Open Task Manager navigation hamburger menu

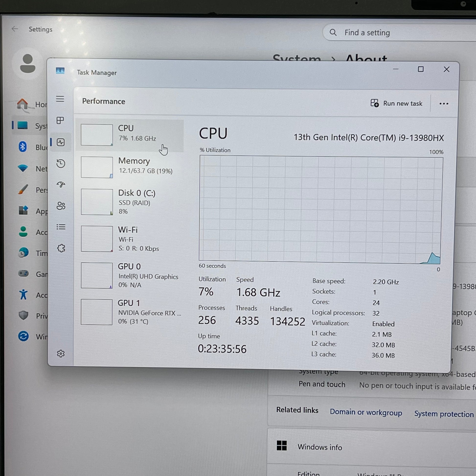click(60, 99)
